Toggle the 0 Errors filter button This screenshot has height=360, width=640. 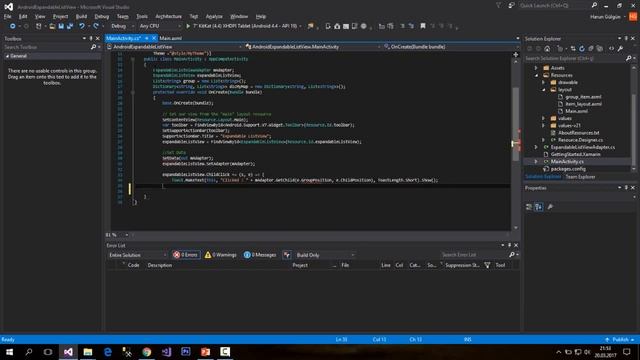[186, 255]
